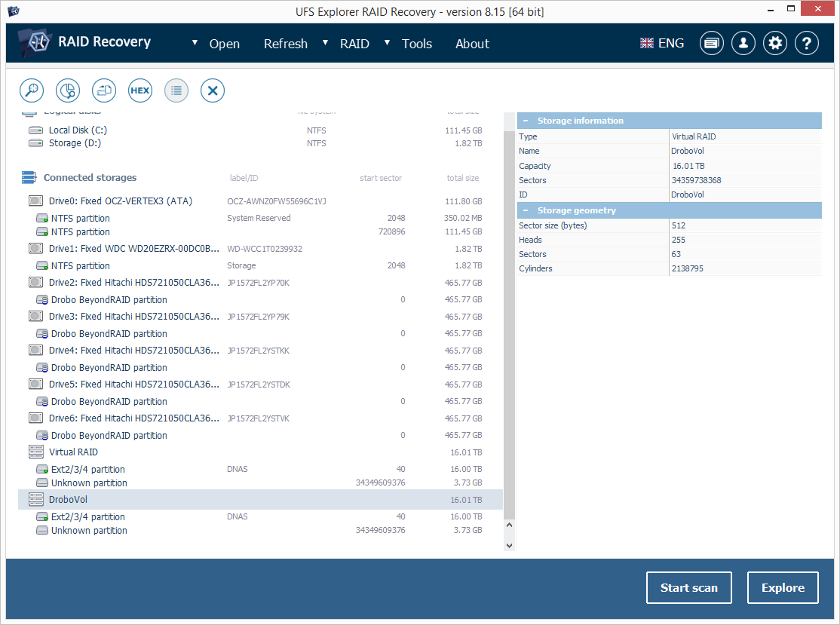Click the Storage (D:) drive icon

36,143
